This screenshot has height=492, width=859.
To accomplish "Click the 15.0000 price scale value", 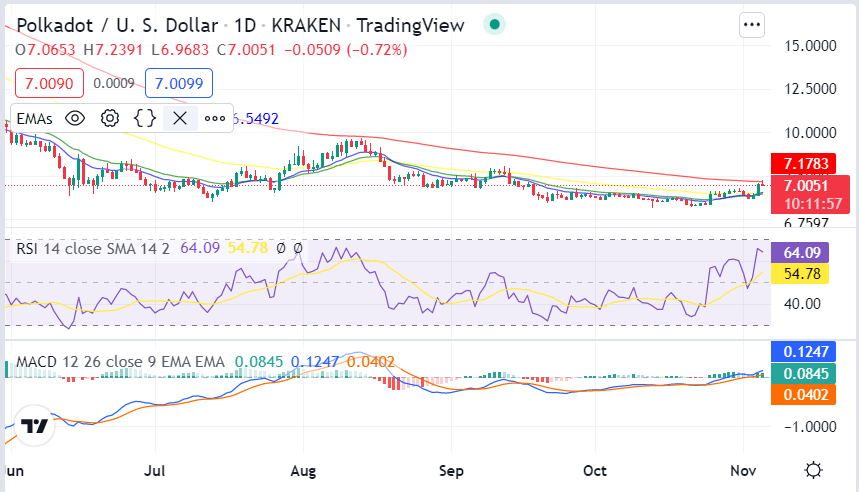I will [x=810, y=45].
